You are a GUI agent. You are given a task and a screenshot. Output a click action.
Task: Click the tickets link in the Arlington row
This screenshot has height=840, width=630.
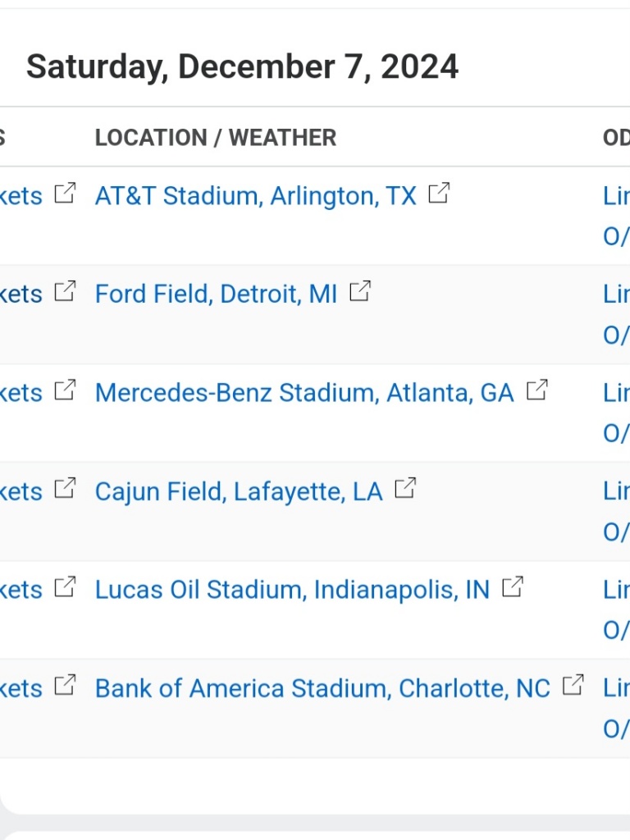21,196
